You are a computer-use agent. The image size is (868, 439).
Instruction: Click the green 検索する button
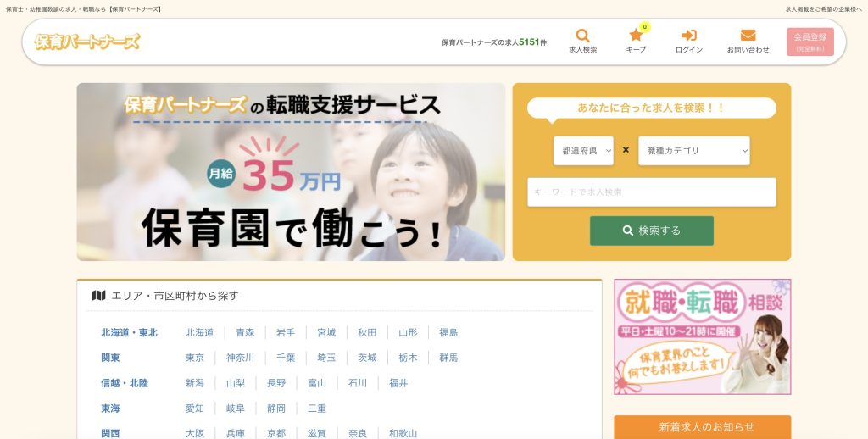pyautogui.click(x=652, y=231)
